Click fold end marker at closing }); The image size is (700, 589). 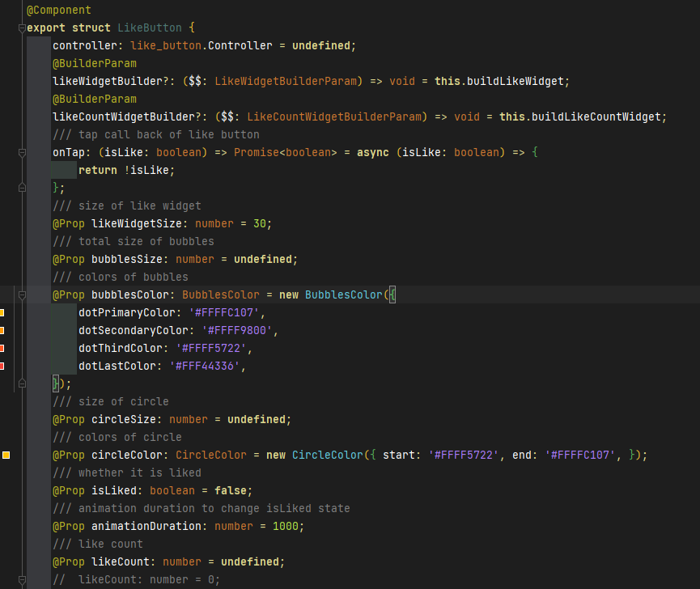(22, 383)
